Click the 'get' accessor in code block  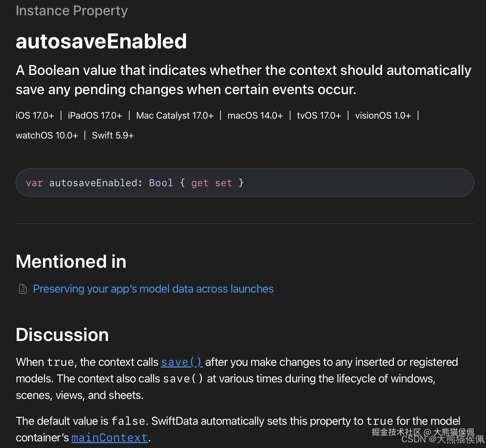coord(200,183)
